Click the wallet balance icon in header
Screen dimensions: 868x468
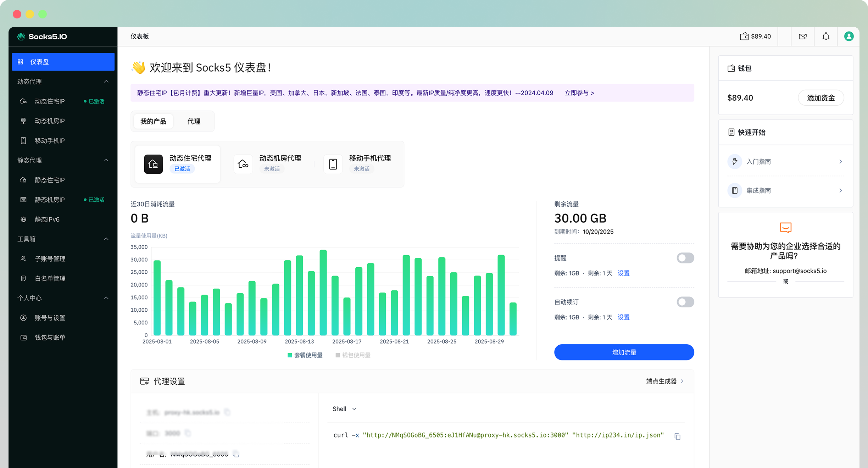(x=744, y=37)
